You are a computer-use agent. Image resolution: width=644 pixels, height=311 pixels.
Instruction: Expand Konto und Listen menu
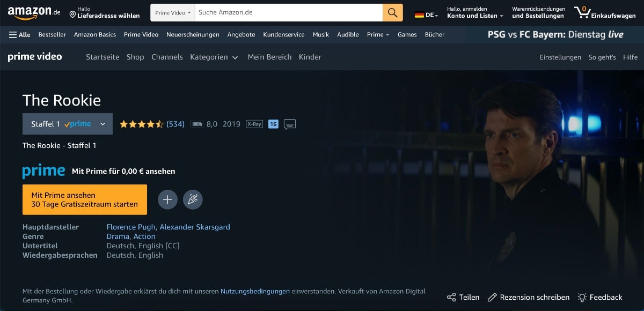(475, 12)
